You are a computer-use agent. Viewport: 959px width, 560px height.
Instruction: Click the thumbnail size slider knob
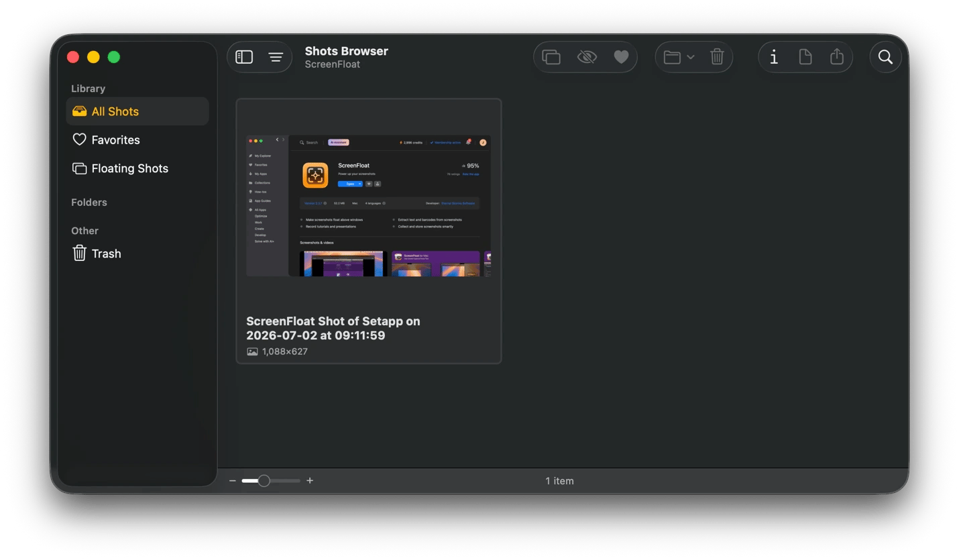[x=264, y=481]
